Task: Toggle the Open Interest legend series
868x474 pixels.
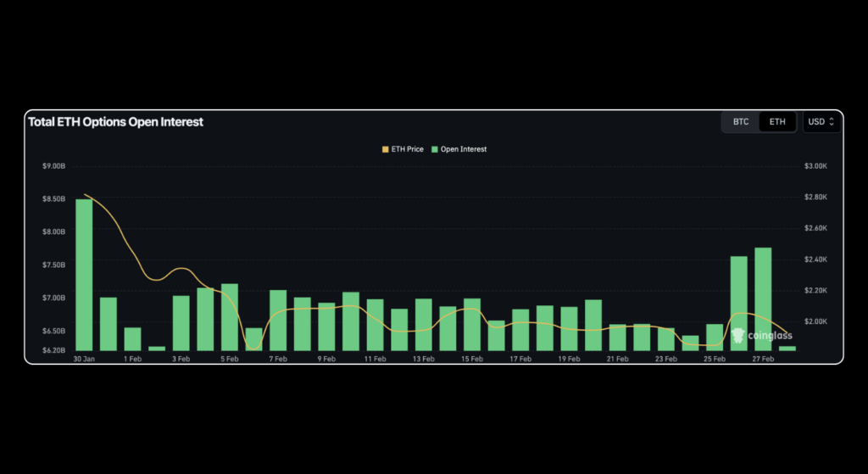Action: (x=459, y=149)
